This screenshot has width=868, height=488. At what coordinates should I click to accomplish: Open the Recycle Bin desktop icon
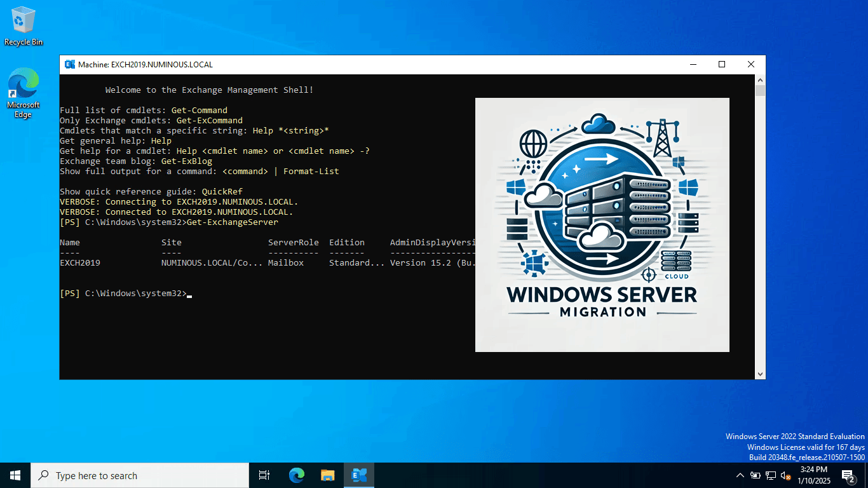pos(24,27)
